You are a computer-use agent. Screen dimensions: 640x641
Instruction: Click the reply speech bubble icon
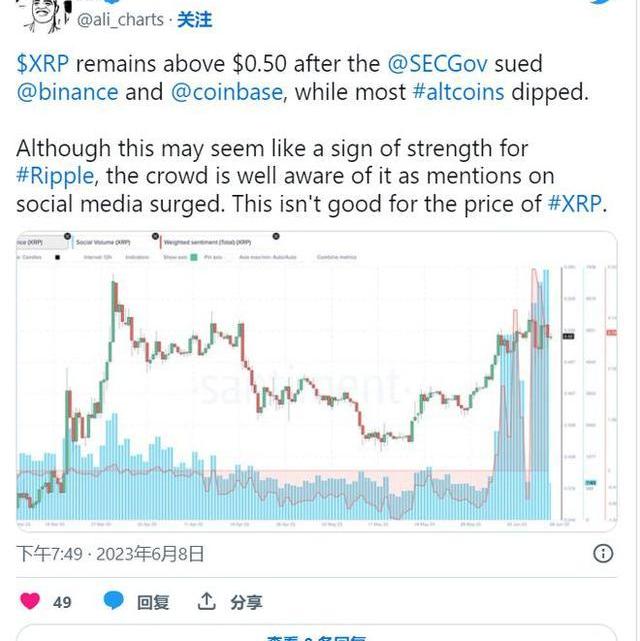click(x=115, y=601)
